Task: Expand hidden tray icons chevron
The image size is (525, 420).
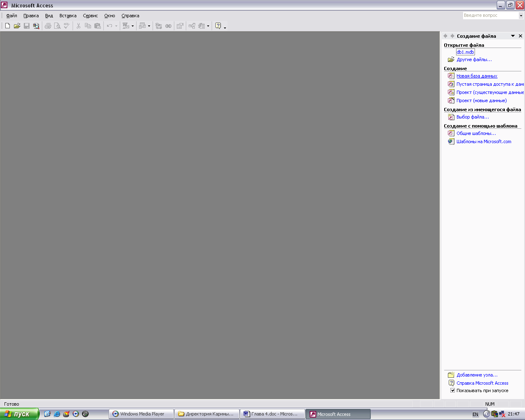Action: point(486,414)
